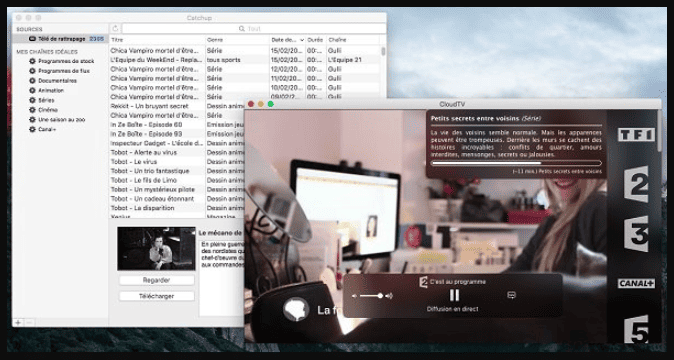Click gear icon beside Programmes de flux
Screen dimensions: 674x360
[x=32, y=71]
